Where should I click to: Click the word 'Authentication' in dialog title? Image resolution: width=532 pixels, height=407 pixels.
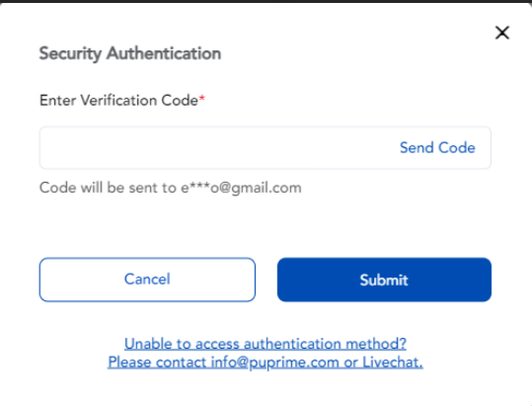164,53
